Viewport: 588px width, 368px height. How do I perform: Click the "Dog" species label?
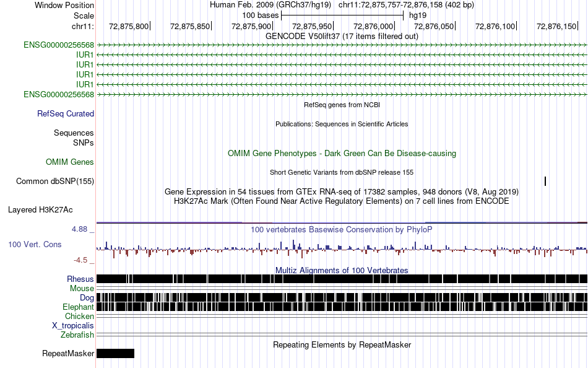tap(87, 298)
